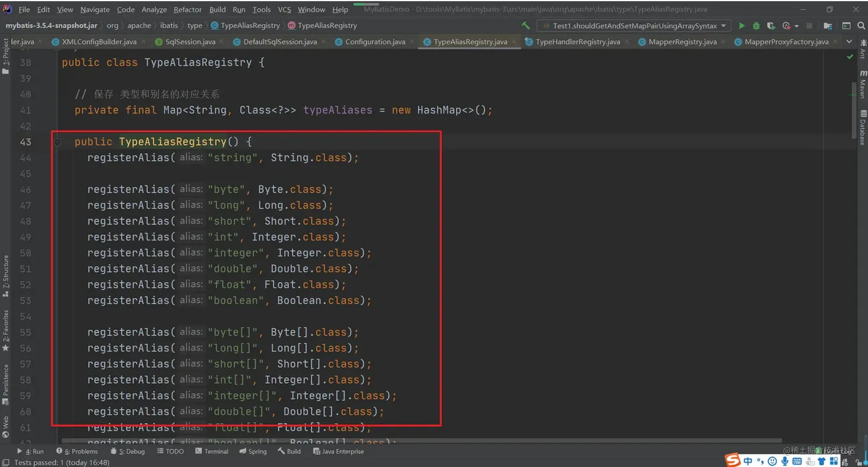Open the Run Anything terminal-window icon
This screenshot has width=868, height=467.
846,25
